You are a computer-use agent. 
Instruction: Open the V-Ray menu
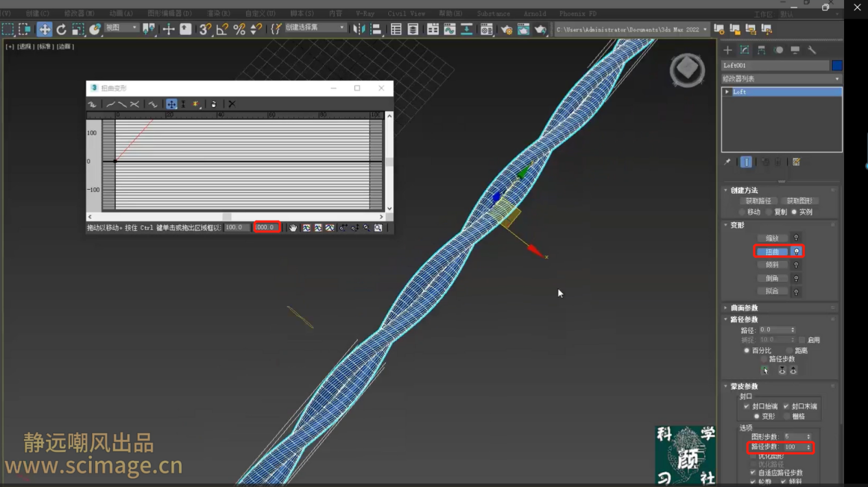(365, 14)
